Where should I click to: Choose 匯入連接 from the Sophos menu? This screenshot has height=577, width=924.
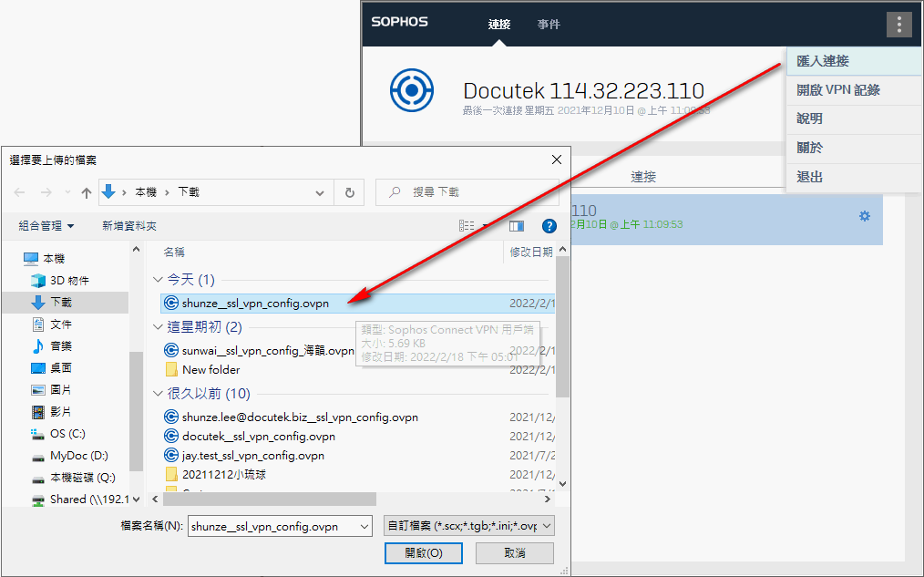pyautogui.click(x=854, y=61)
